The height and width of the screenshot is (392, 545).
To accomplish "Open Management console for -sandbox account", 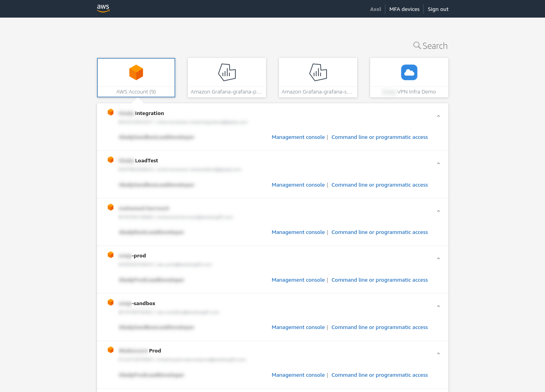I will click(298, 327).
